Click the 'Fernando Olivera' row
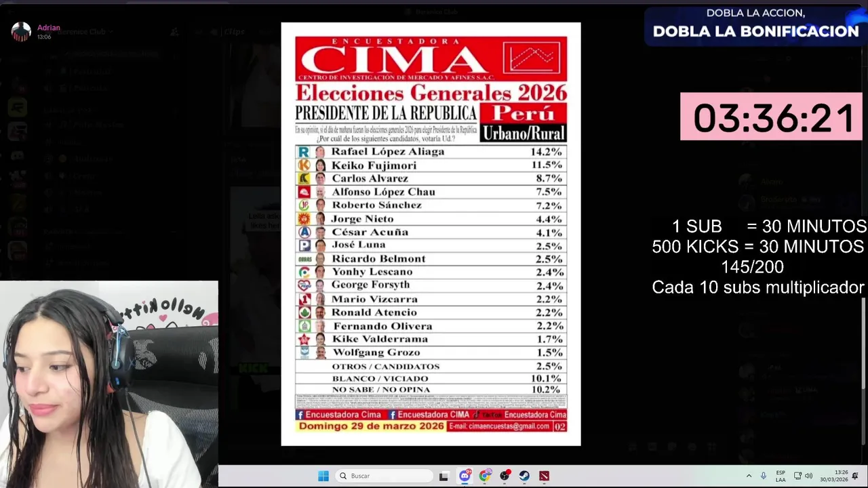The image size is (868, 488). click(431, 326)
